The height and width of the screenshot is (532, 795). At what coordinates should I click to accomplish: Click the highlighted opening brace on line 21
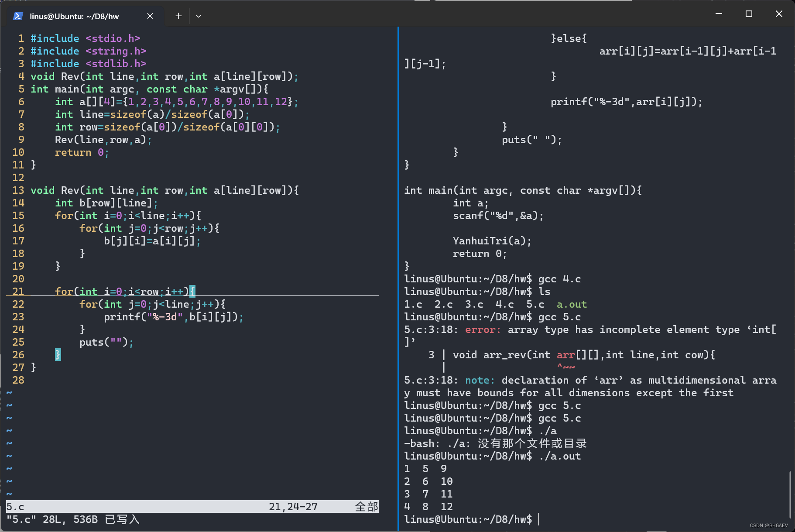pyautogui.click(x=192, y=291)
